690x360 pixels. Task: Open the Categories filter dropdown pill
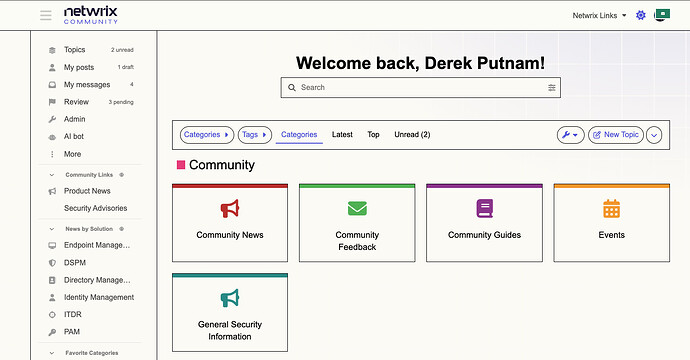point(206,135)
